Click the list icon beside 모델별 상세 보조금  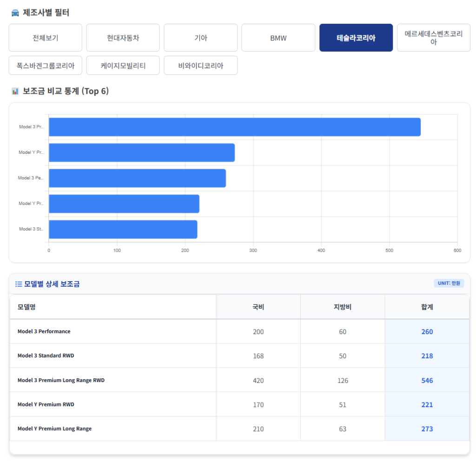[x=19, y=284]
